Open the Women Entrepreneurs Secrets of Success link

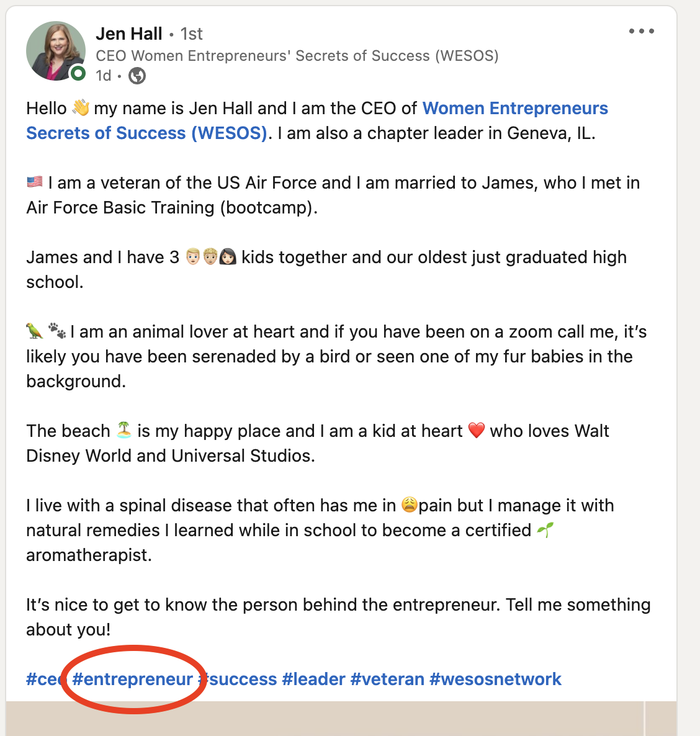pyautogui.click(x=317, y=120)
